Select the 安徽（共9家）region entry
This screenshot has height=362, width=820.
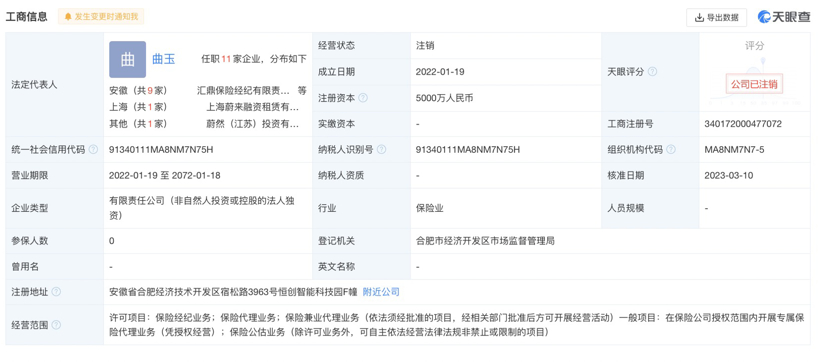tap(138, 90)
